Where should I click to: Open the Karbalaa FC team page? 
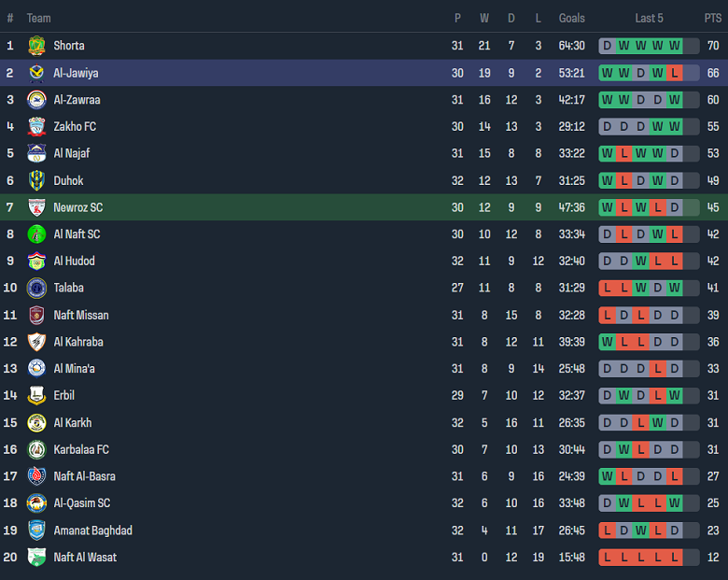click(x=81, y=449)
